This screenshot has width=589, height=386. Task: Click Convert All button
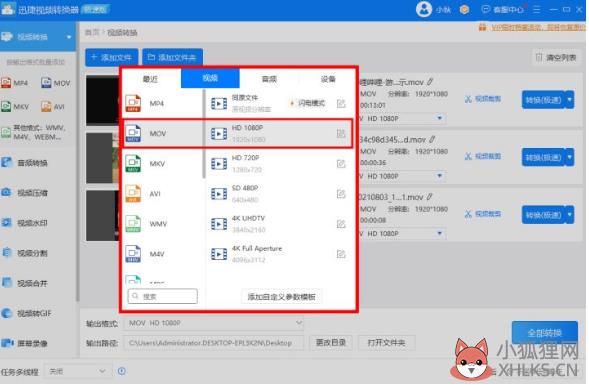545,333
